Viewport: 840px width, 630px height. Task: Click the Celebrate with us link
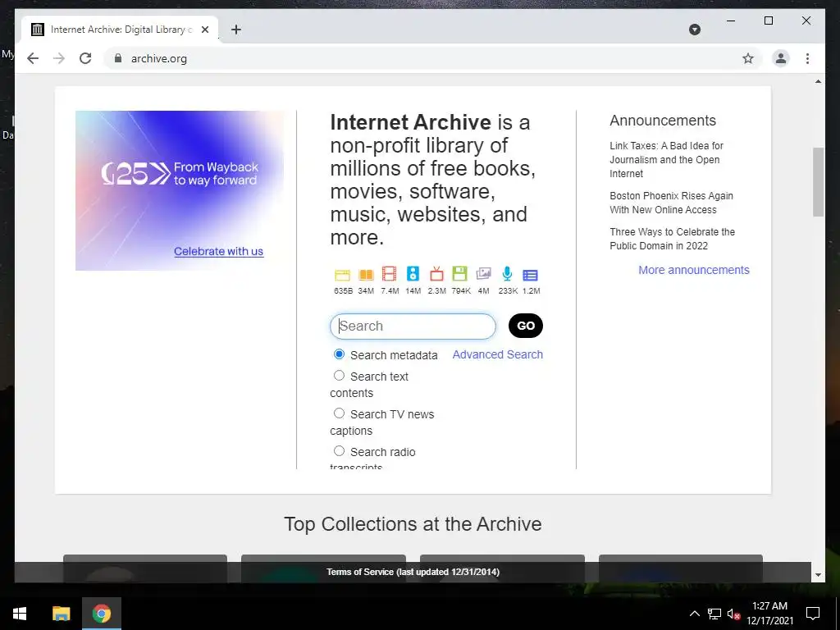click(x=218, y=251)
